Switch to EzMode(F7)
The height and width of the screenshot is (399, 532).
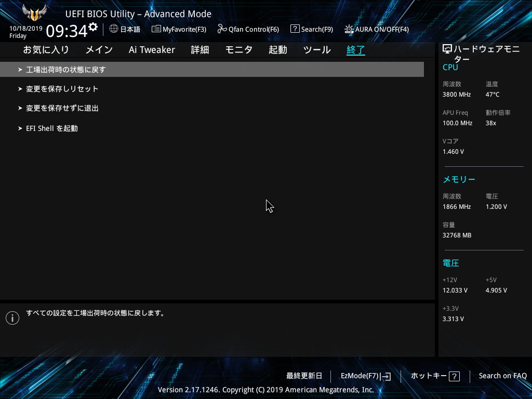tap(360, 376)
